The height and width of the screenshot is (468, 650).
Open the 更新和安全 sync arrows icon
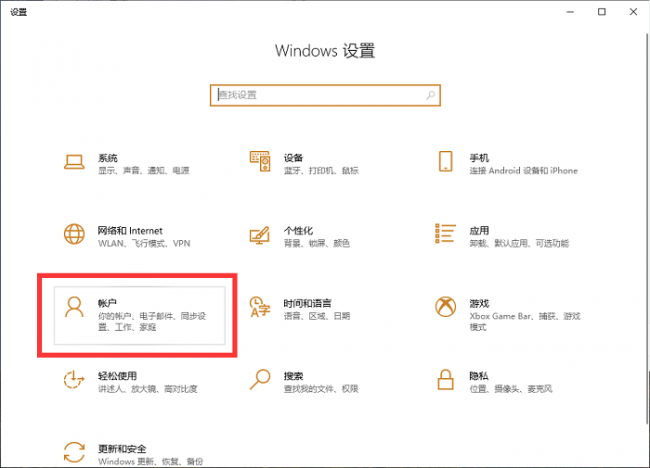(74, 452)
